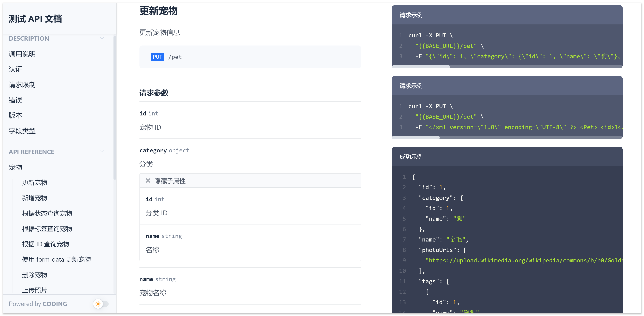Navigate to the 版本 section
644x316 pixels.
tap(16, 115)
